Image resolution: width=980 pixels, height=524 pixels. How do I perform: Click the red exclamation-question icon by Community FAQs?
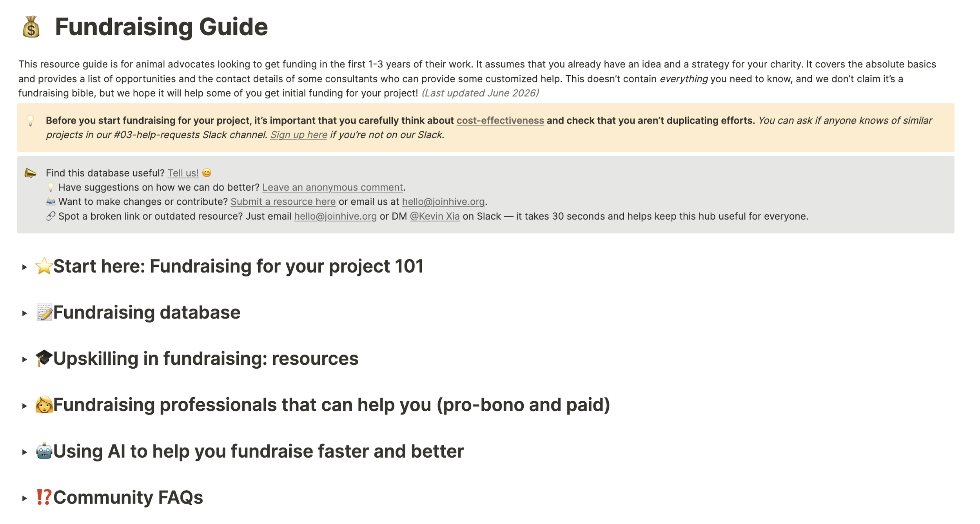(44, 497)
